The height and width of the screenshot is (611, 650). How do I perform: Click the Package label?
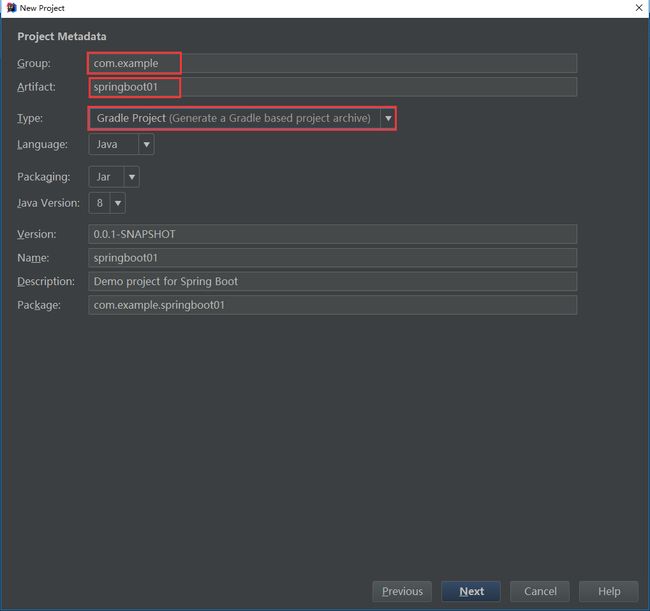tap(39, 305)
